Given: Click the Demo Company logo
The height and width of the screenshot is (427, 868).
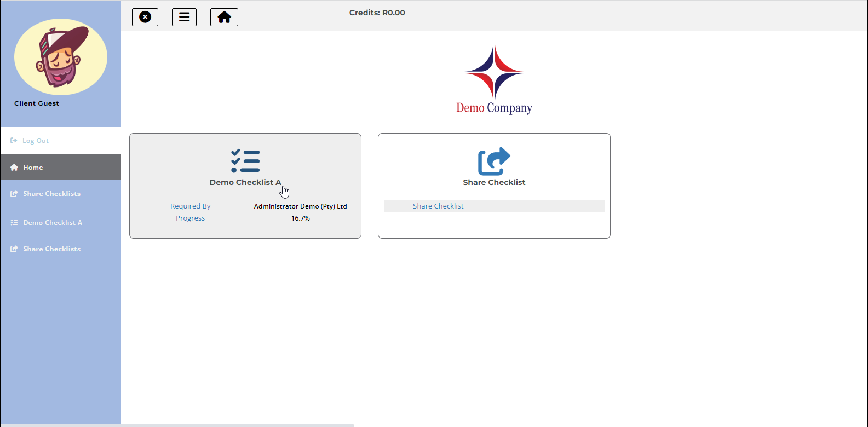Looking at the screenshot, I should click(x=494, y=79).
